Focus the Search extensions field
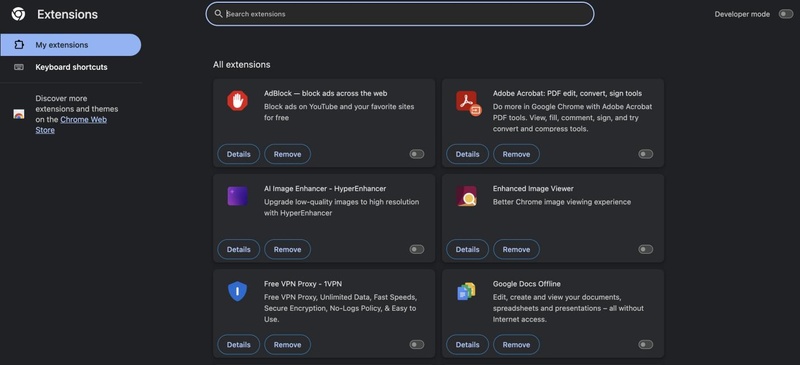 coord(400,14)
